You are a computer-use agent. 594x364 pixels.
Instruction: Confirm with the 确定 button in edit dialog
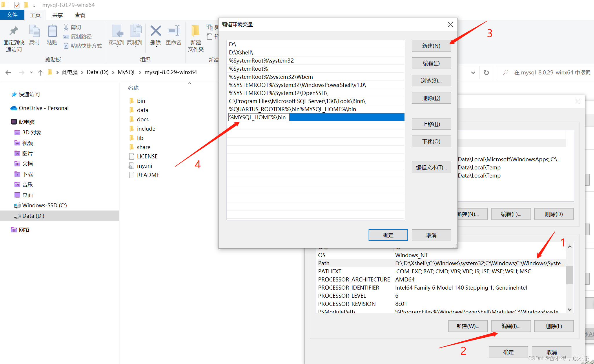point(388,235)
